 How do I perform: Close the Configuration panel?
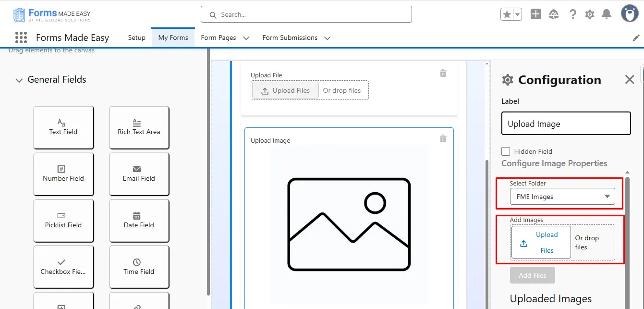pyautogui.click(x=629, y=80)
